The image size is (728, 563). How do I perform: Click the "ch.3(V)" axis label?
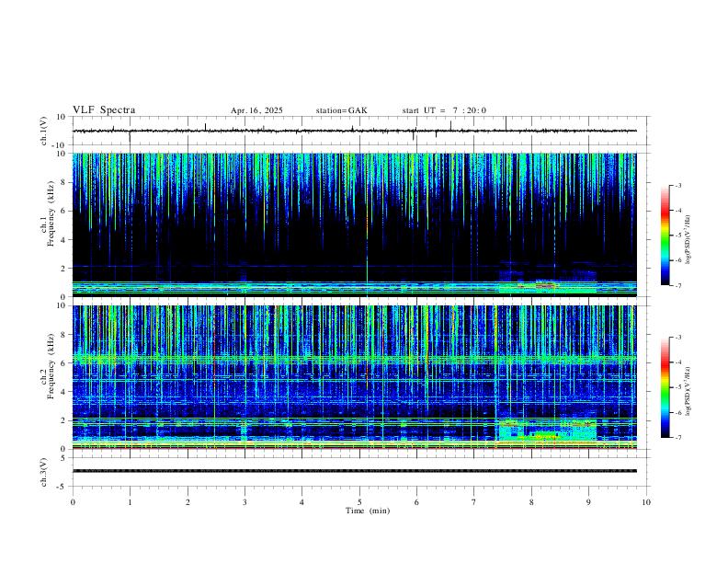tap(44, 473)
